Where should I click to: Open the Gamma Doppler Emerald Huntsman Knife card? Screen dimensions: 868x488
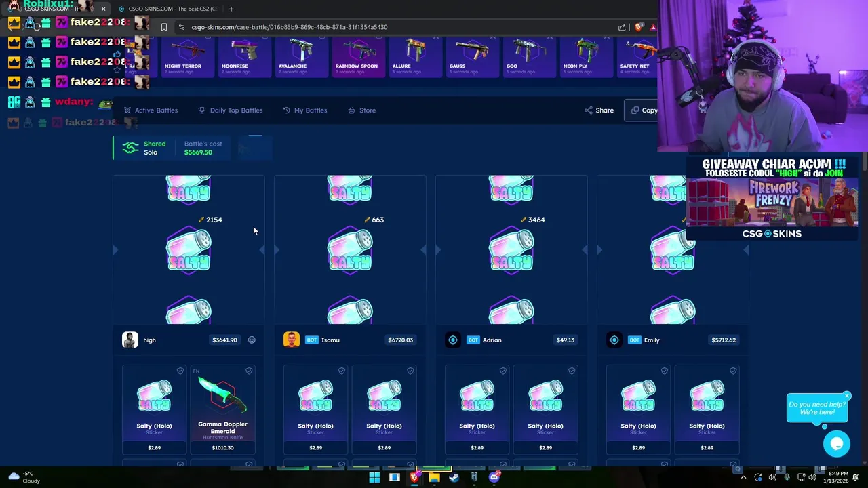[x=222, y=409]
